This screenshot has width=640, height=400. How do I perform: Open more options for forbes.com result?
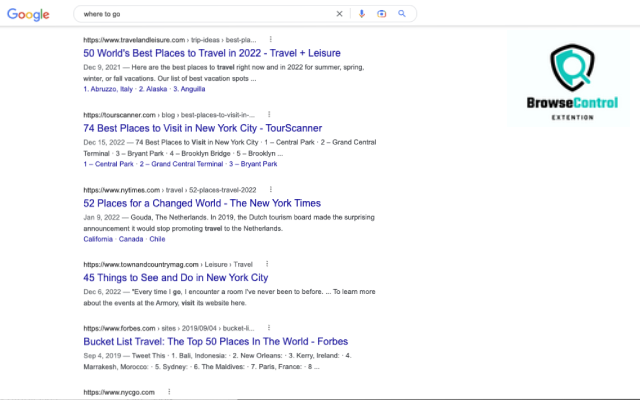pyautogui.click(x=269, y=328)
